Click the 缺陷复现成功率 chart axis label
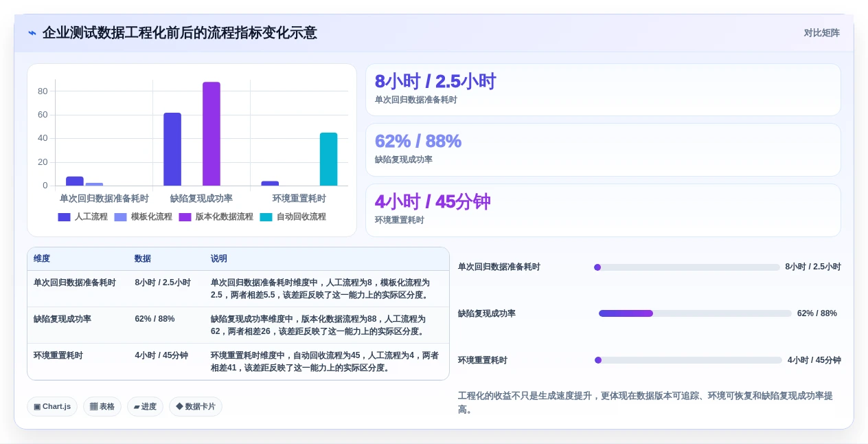The width and height of the screenshot is (868, 444). click(x=201, y=199)
